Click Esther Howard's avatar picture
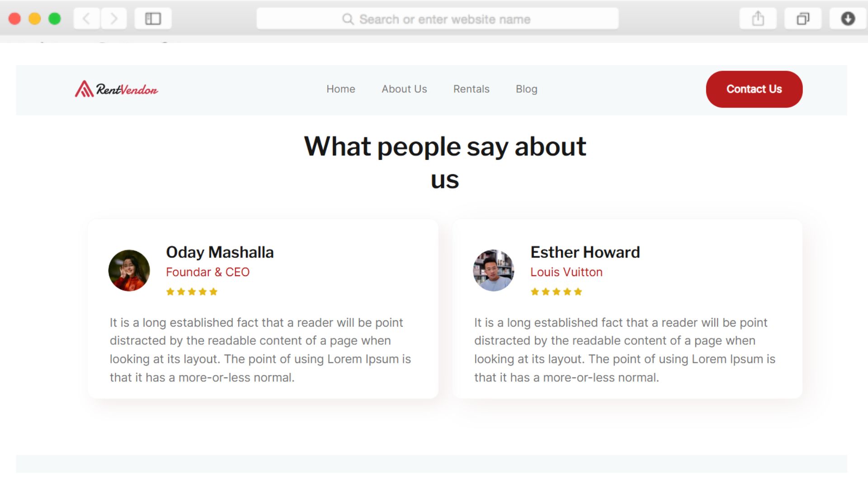 [494, 270]
